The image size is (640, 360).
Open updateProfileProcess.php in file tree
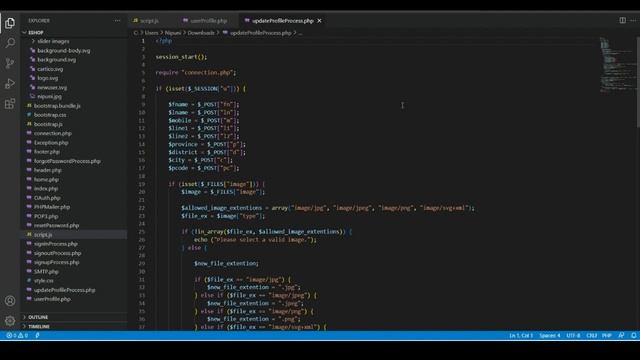(x=64, y=290)
